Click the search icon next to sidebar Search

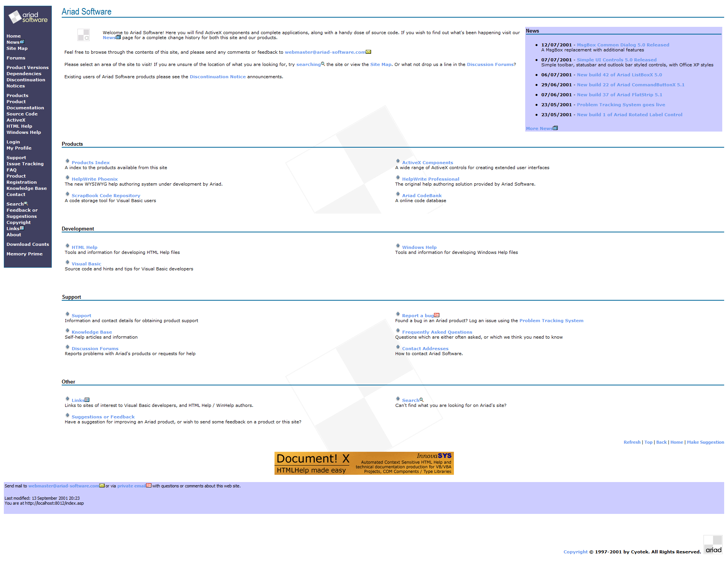[x=26, y=204]
